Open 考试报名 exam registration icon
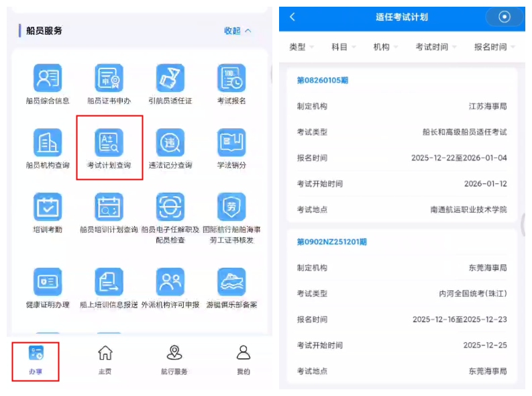Image resolution: width=532 pixels, height=396 pixels. click(x=231, y=79)
